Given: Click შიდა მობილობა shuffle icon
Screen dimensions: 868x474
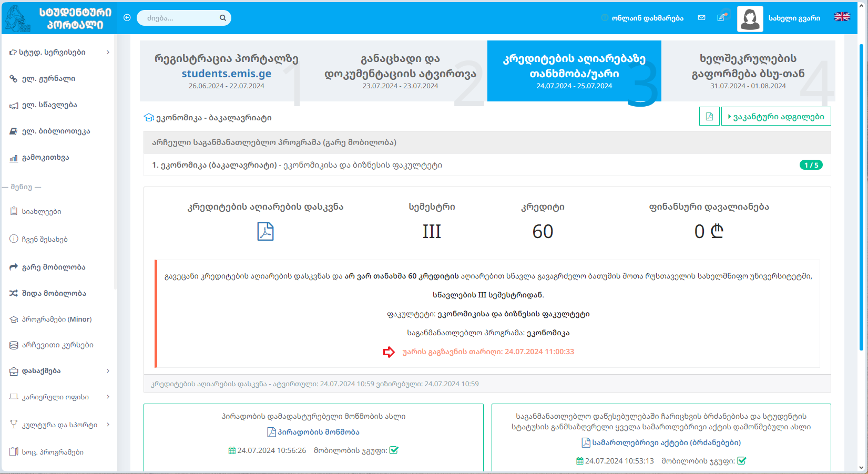Looking at the screenshot, I should pos(14,293).
